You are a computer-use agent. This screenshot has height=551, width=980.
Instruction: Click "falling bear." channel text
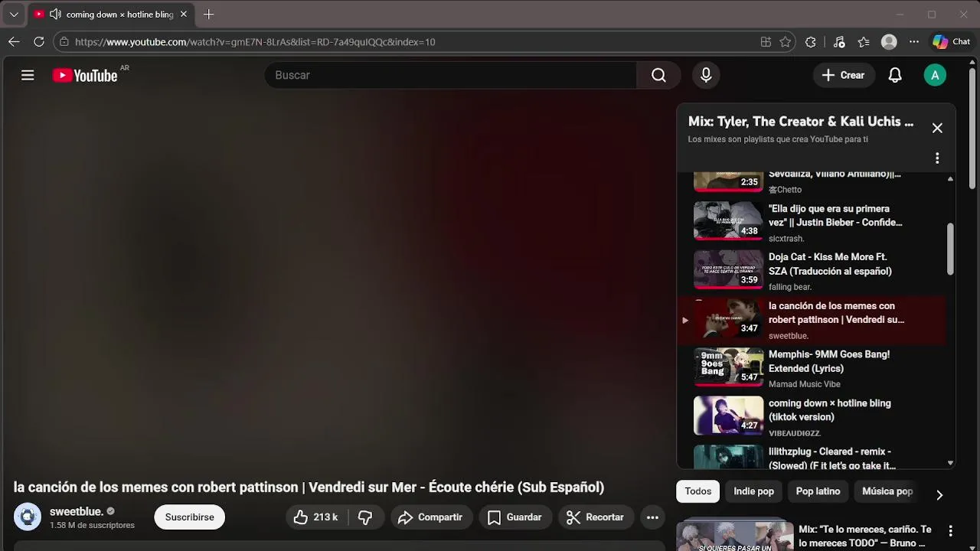click(x=790, y=287)
